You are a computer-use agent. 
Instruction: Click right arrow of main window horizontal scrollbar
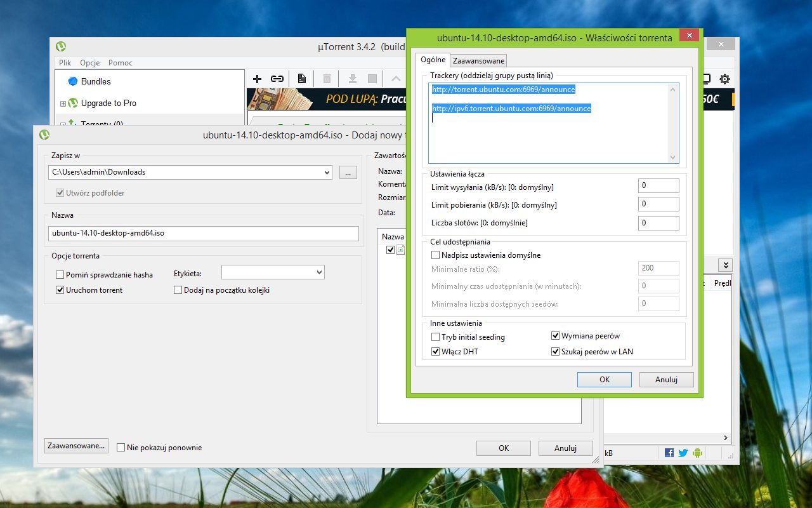coord(726,438)
